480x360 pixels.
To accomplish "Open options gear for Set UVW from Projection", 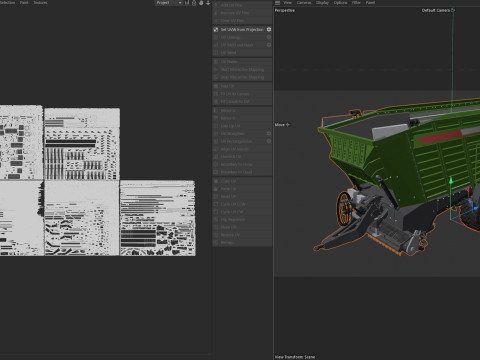I will coord(269,29).
